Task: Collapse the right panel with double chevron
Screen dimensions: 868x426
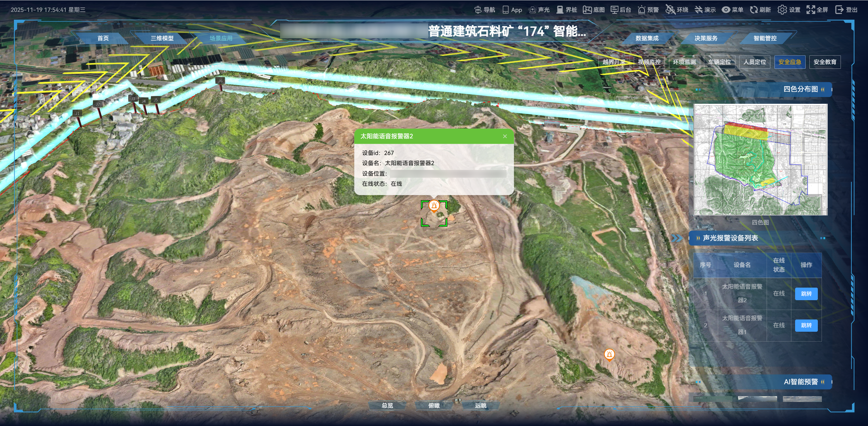Action: [x=677, y=238]
